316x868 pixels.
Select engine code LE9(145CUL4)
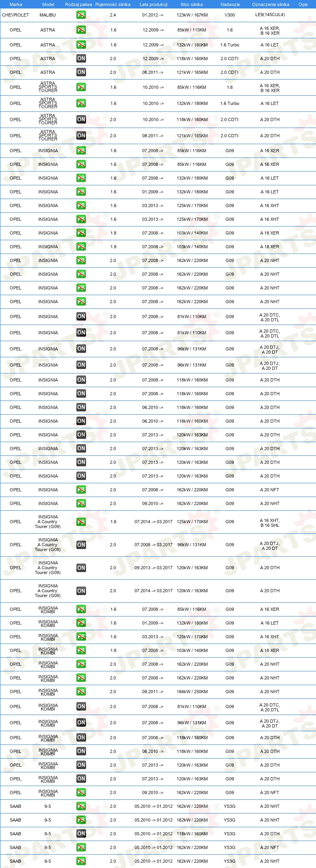(x=270, y=15)
